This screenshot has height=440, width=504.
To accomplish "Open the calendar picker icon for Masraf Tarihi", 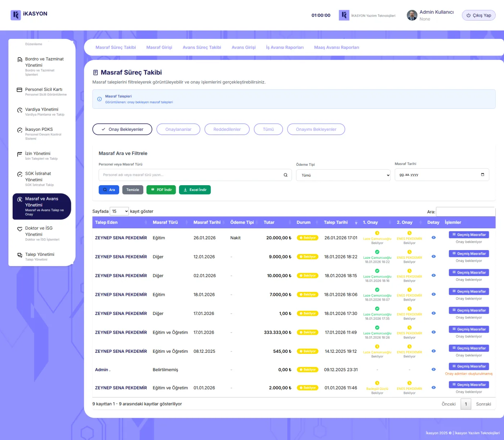I will pos(482,175).
